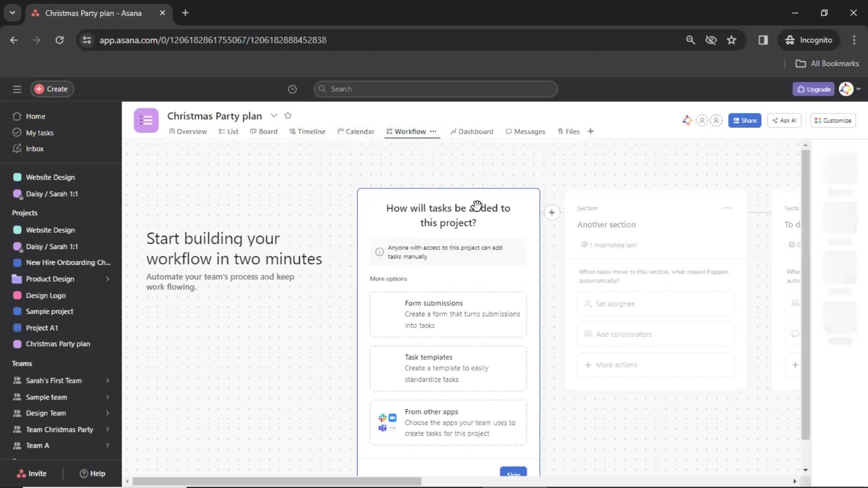Select the Calendar view icon
The height and width of the screenshot is (488, 868).
[340, 131]
